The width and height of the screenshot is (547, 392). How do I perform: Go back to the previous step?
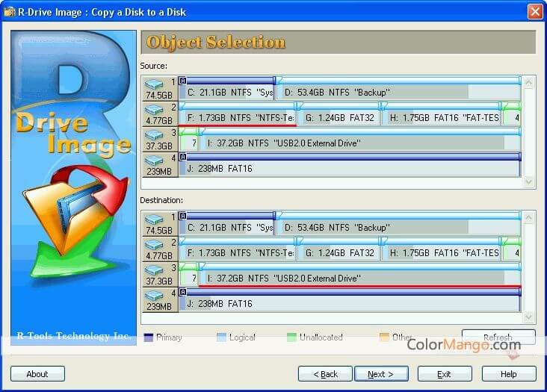[x=325, y=374]
